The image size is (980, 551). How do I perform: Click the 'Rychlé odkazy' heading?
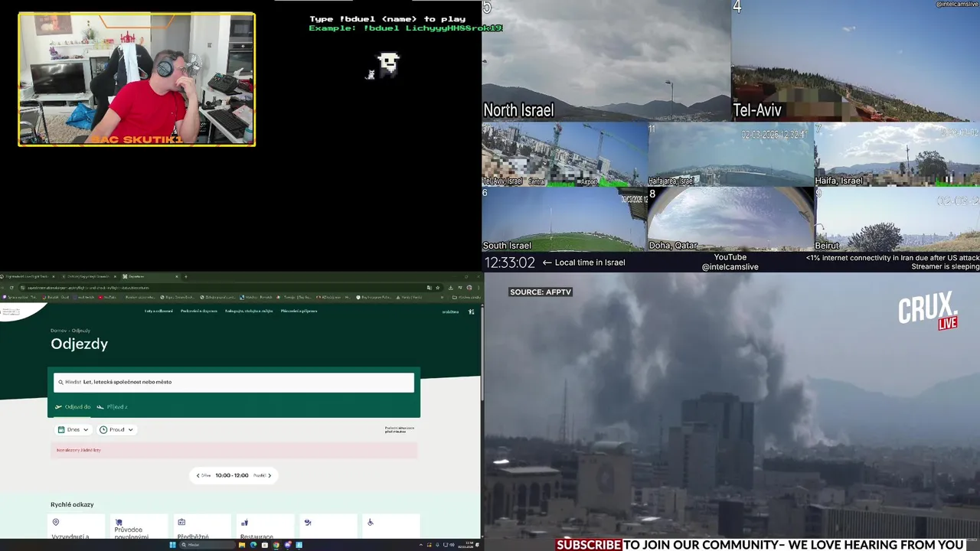tap(72, 504)
